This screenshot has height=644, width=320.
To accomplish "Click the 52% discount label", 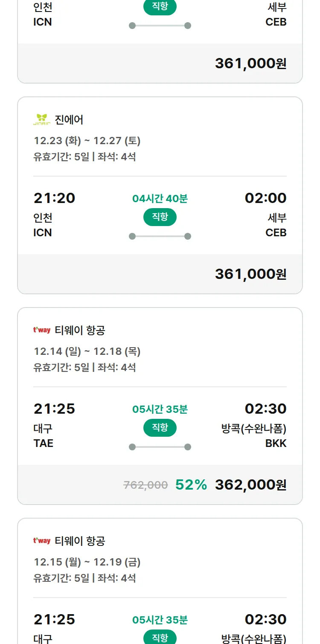I will 191,484.
